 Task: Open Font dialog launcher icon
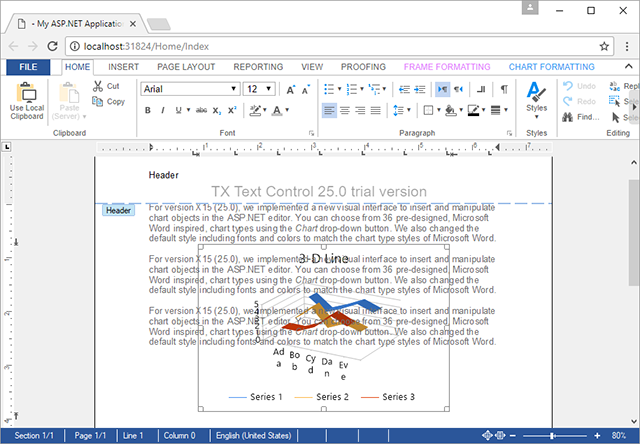311,133
